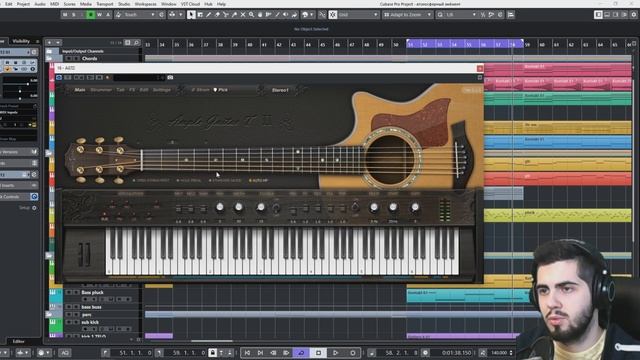Open the Grid snap type dropdown

pyautogui.click(x=358, y=15)
